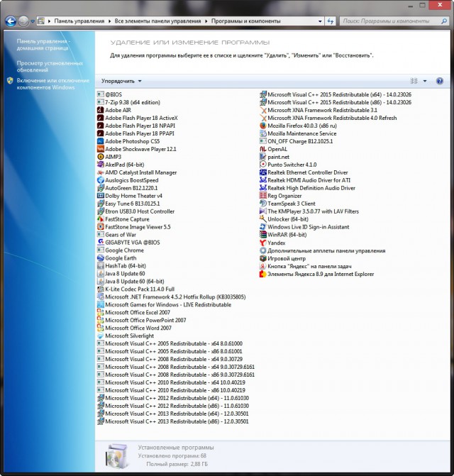Screen dimensions: 454x476
Task: Click the K-Lite Codec Pack icon
Action: 101,289
